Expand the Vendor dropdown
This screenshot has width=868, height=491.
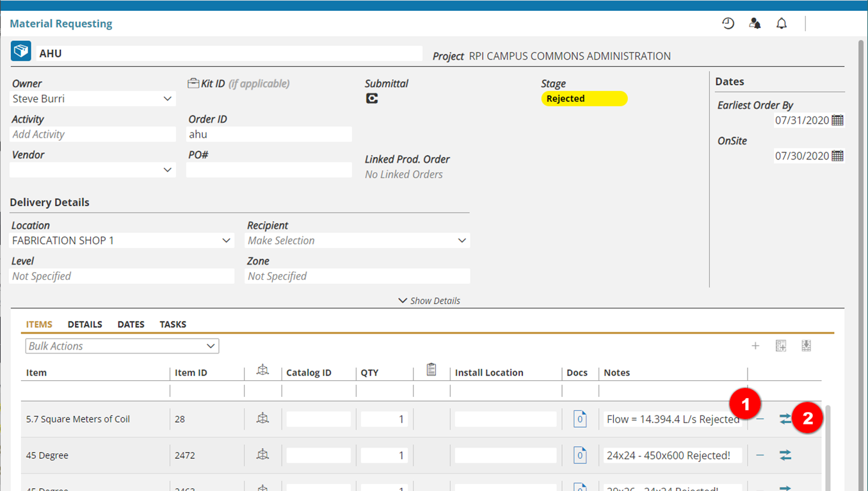(167, 170)
